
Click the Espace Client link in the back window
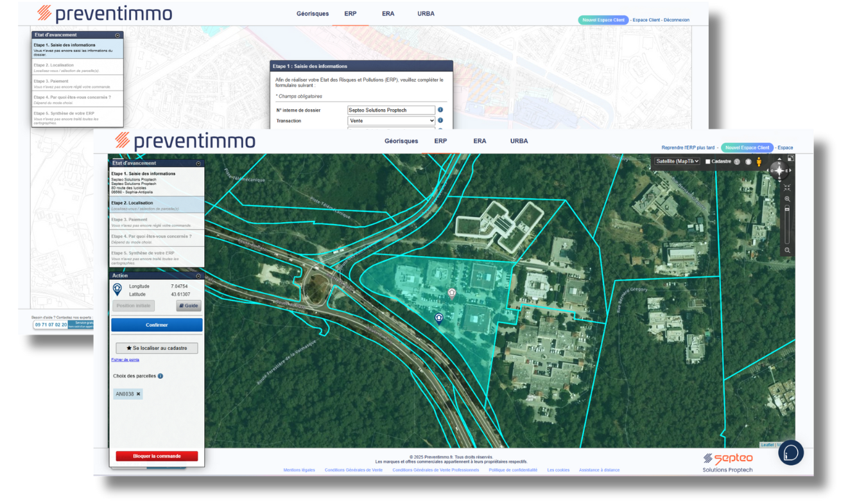pos(646,20)
